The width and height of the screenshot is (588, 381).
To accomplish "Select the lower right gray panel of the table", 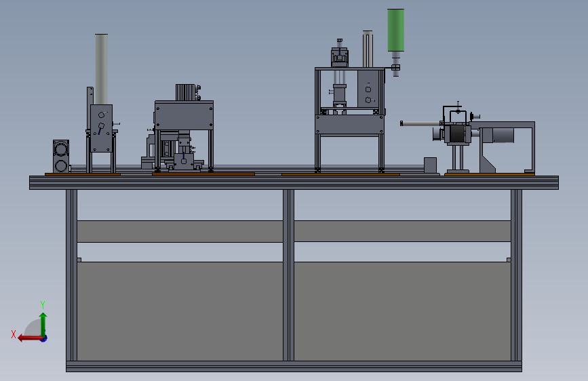I will pos(402,311).
